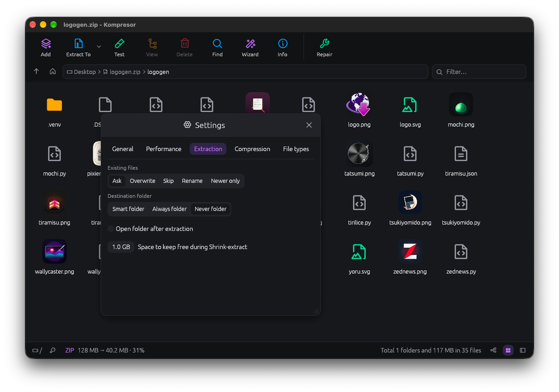Select the mochi.png thumbnail
This screenshot has height=392, width=559.
[x=461, y=105]
